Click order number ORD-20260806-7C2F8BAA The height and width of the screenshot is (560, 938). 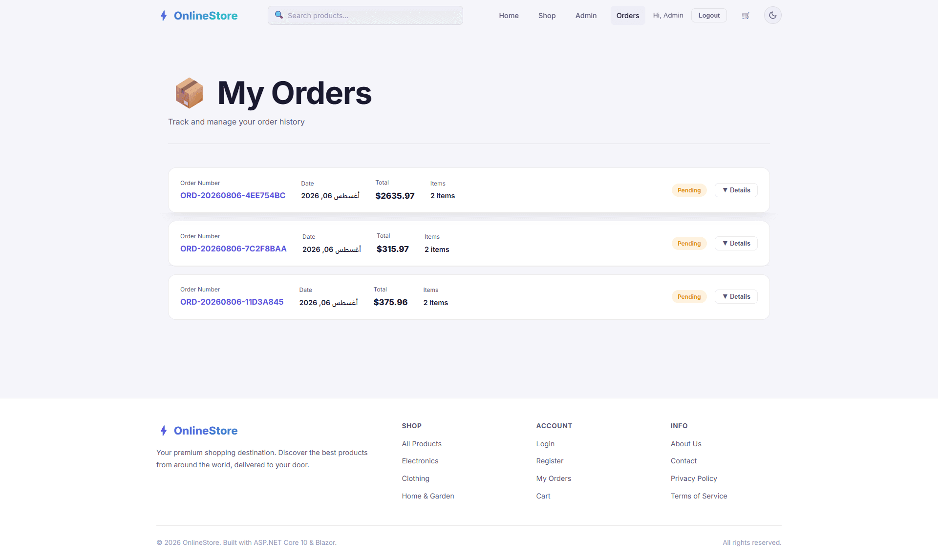pyautogui.click(x=234, y=249)
